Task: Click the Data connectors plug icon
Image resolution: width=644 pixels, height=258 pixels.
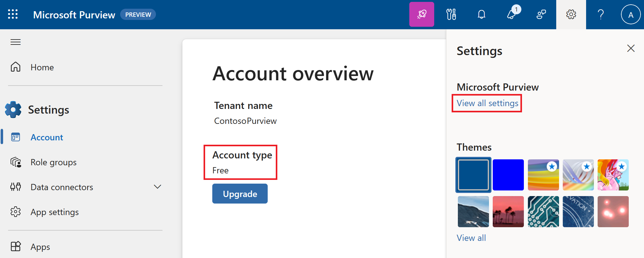Action: pos(16,187)
